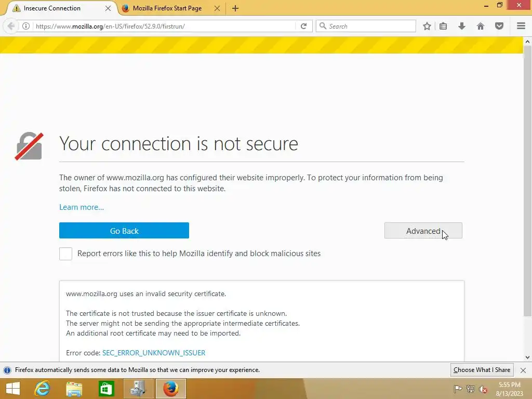
Task: Click the page scrollbar up arrow
Action: point(527,42)
